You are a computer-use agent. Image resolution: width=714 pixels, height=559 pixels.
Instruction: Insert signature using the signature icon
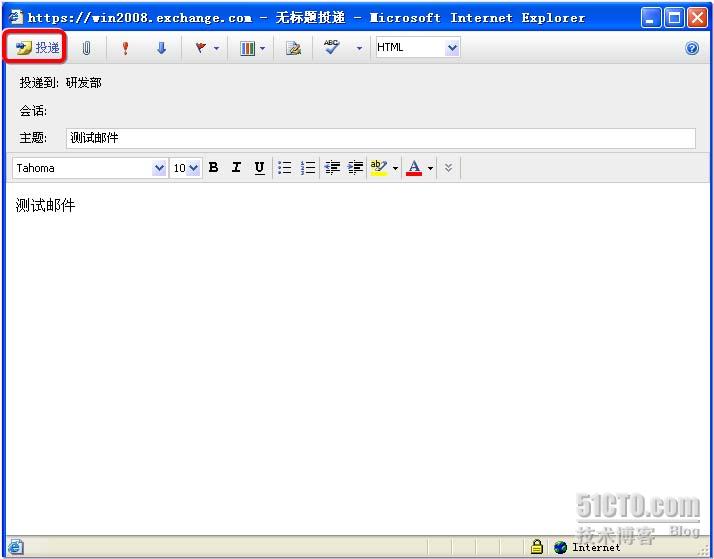(x=293, y=48)
